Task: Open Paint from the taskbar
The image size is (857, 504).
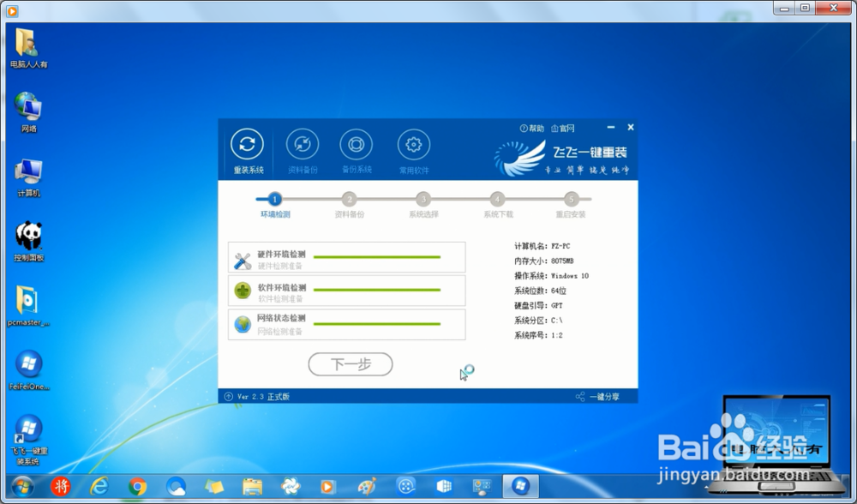Action: tap(367, 486)
